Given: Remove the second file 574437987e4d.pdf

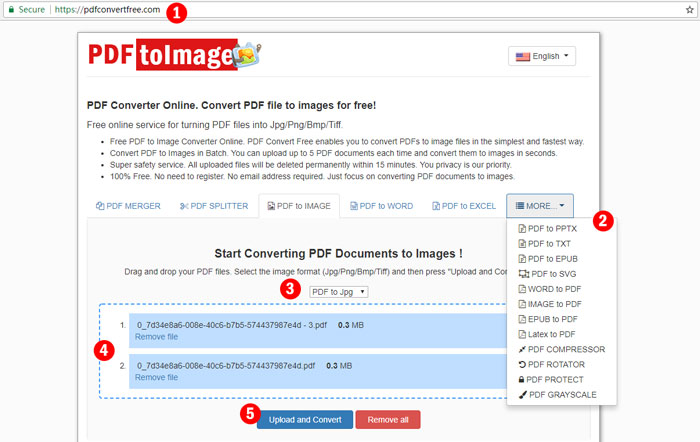Looking at the screenshot, I should pyautogui.click(x=156, y=378).
